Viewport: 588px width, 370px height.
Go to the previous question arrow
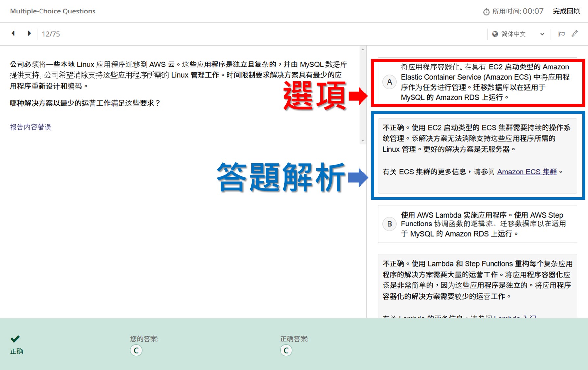pyautogui.click(x=13, y=33)
